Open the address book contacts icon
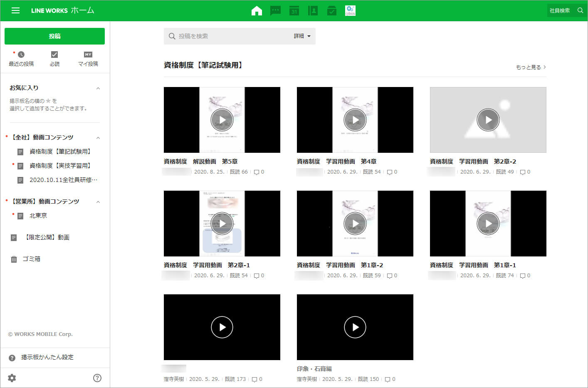Screen dimensions: 588x388 coord(313,11)
